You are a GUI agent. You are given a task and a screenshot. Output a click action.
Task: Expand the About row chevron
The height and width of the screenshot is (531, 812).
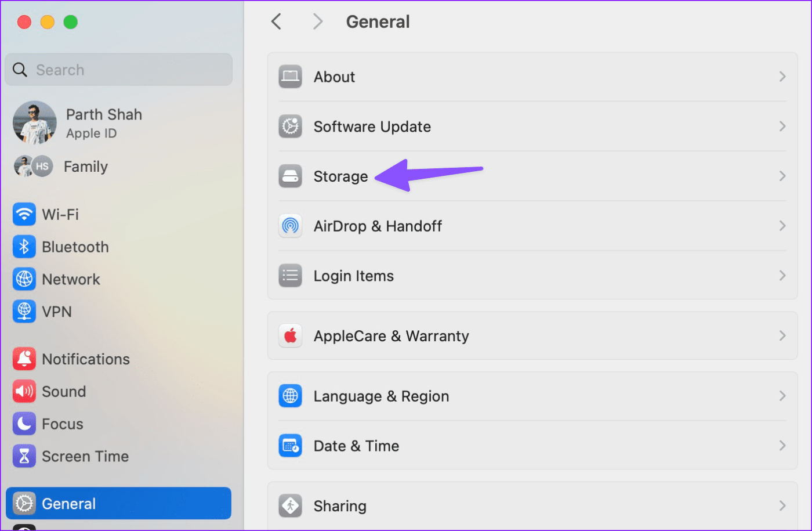782,77
